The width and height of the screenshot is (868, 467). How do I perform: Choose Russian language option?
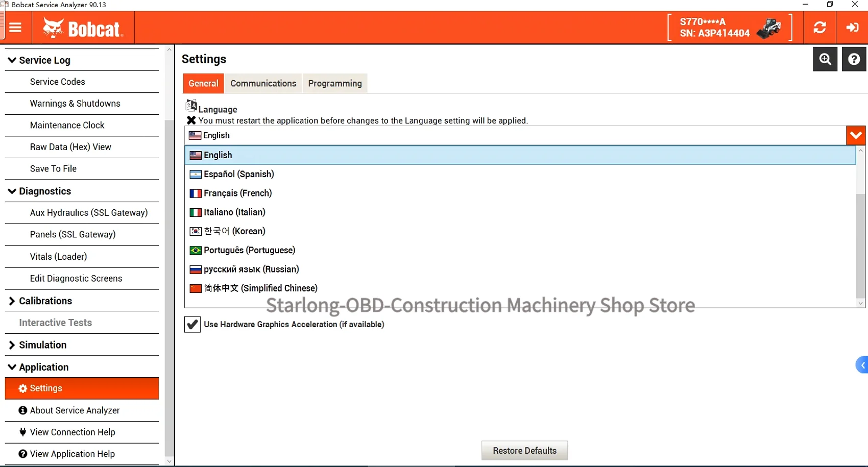(x=520, y=269)
